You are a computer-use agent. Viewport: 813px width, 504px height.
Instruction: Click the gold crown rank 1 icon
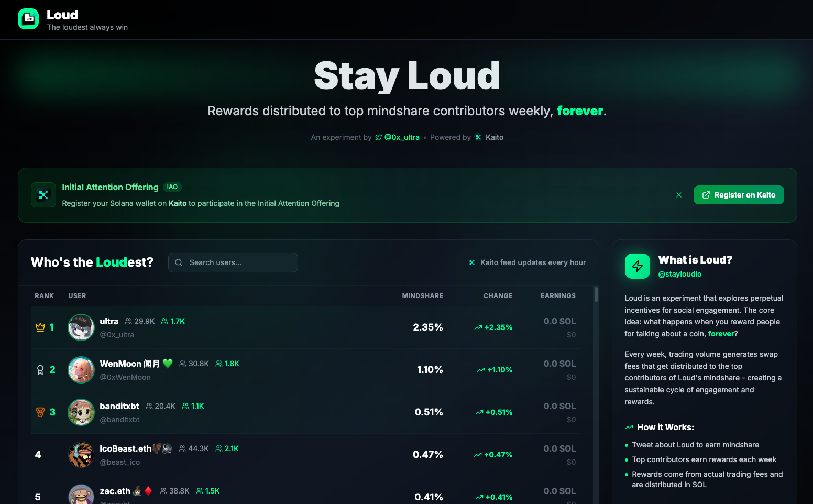pyautogui.click(x=40, y=327)
